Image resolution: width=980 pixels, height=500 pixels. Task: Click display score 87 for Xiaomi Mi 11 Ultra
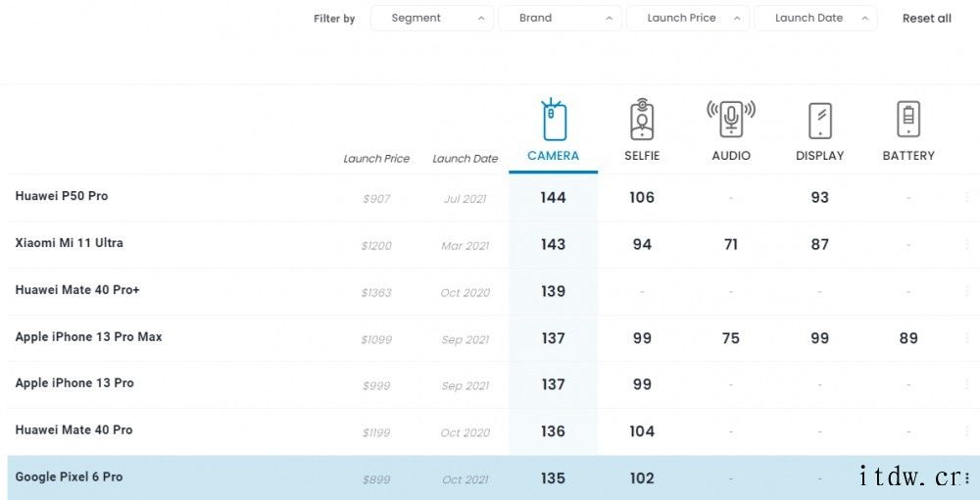click(820, 244)
